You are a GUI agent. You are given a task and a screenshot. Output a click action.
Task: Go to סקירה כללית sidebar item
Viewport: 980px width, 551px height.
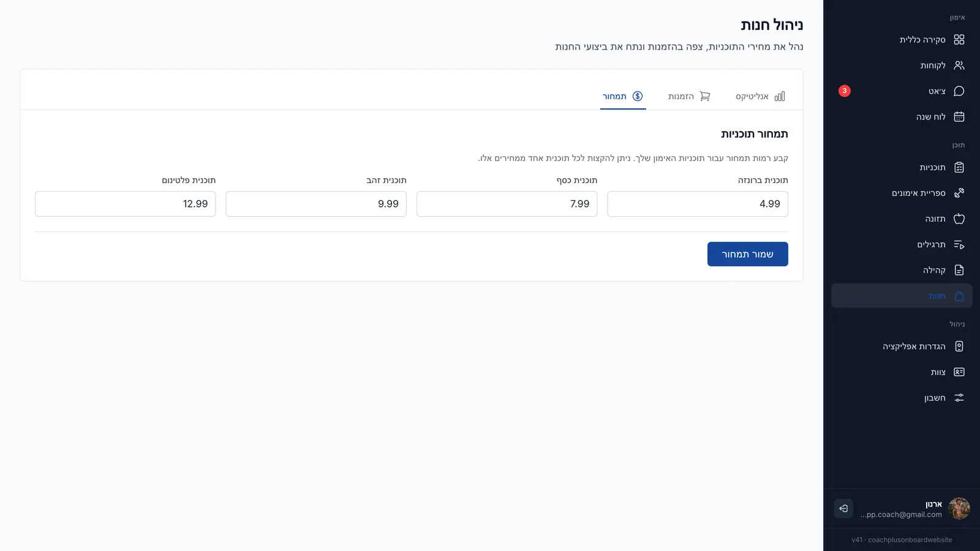(902, 40)
